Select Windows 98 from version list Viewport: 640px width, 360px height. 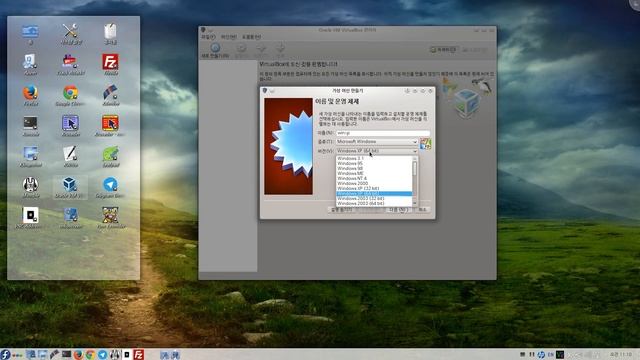pyautogui.click(x=374, y=168)
